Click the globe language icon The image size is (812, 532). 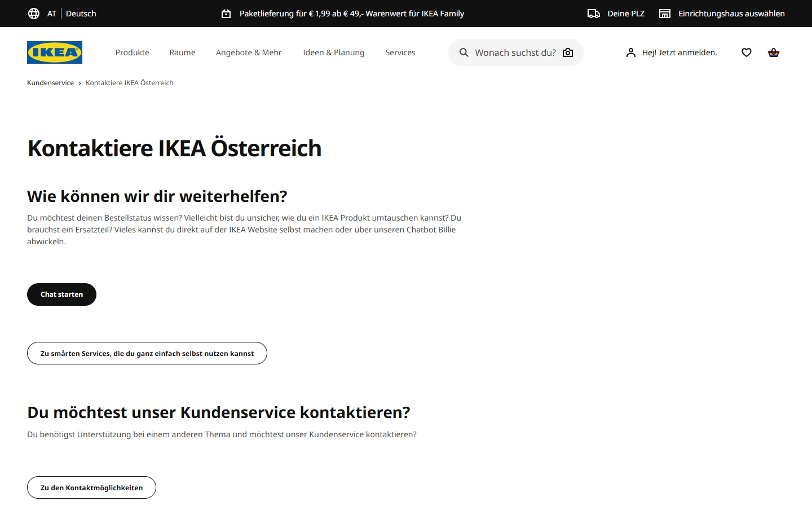[x=34, y=13]
